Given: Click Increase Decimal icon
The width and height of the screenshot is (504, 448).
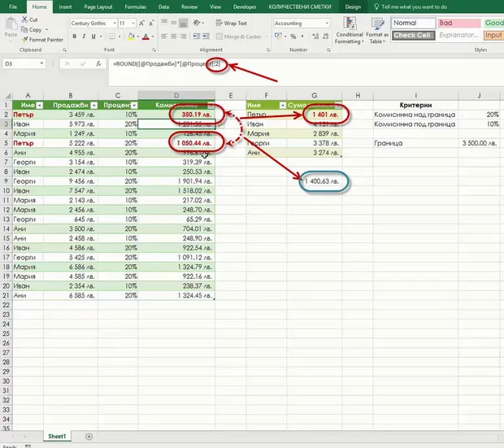Looking at the screenshot, I should [315, 37].
